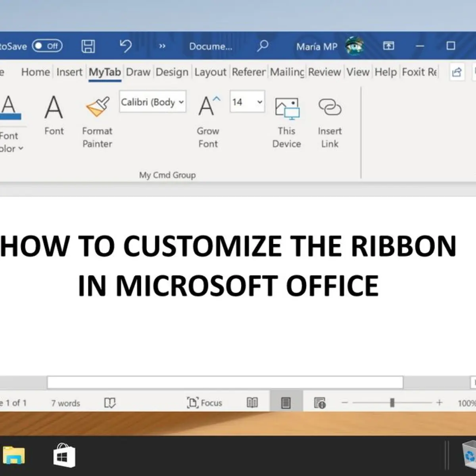Zoom in with the plus button

pos(439,403)
